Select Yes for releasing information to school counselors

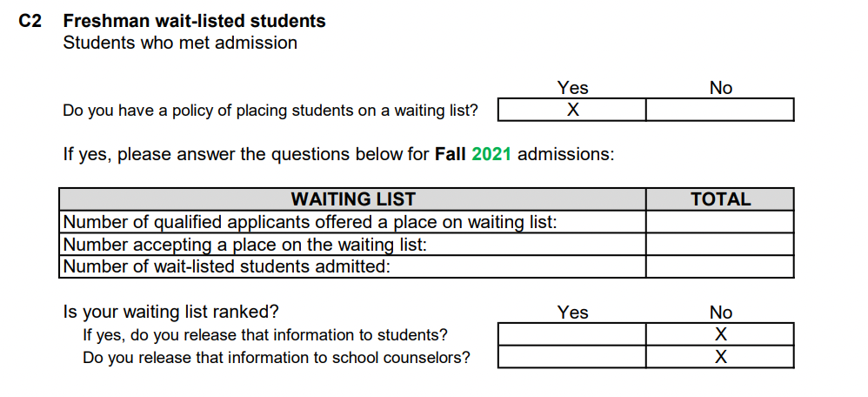[571, 357]
